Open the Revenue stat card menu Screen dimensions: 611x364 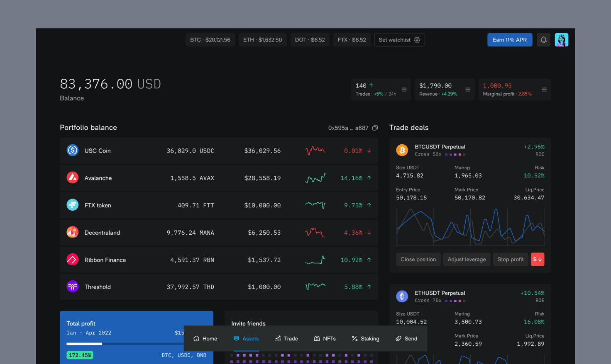click(468, 90)
